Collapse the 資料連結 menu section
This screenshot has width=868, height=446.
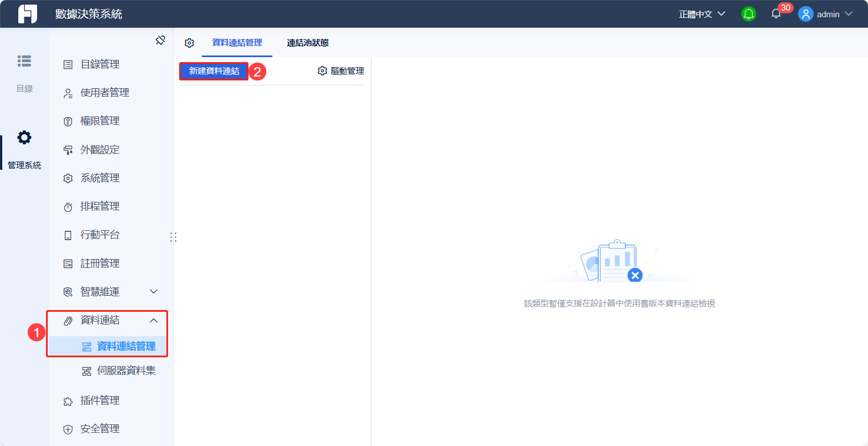(x=154, y=320)
